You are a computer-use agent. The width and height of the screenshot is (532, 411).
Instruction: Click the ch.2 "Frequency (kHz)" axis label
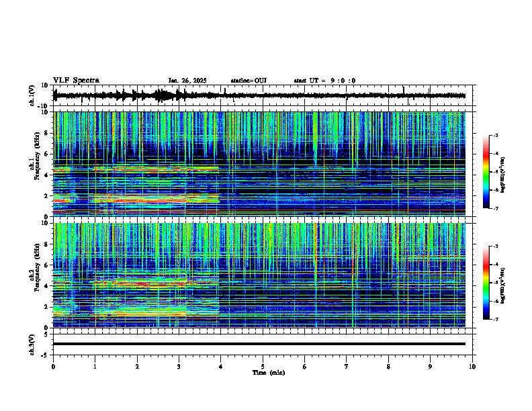[x=37, y=267]
